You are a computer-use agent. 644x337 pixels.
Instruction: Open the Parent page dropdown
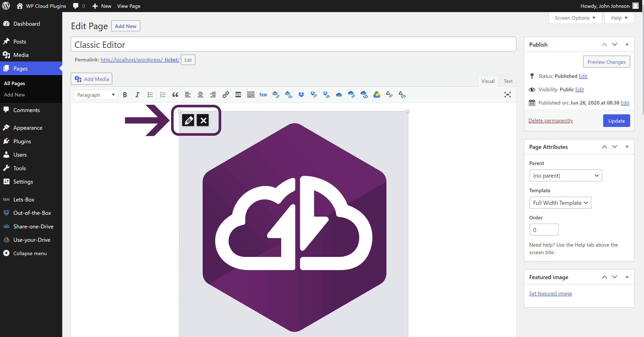click(x=566, y=176)
